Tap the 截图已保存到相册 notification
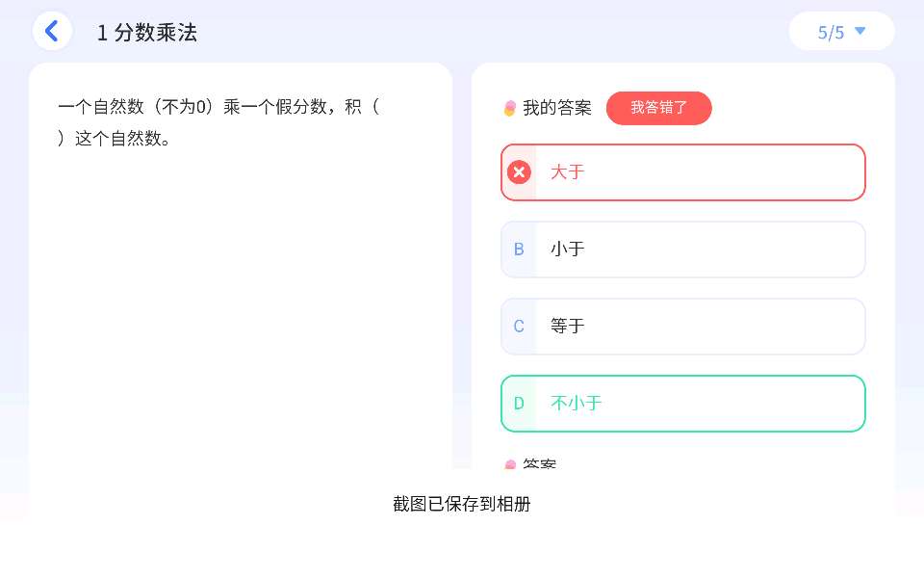Viewport: 924px width, 578px height. click(462, 504)
